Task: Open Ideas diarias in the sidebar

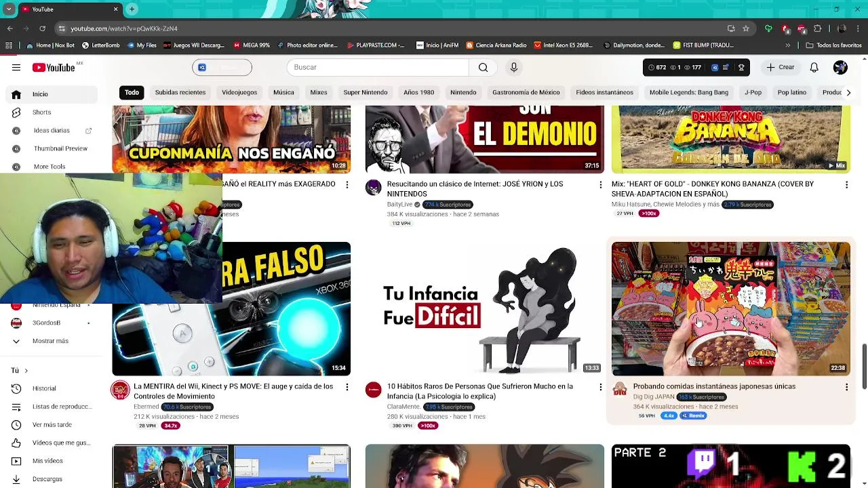Action: point(52,130)
